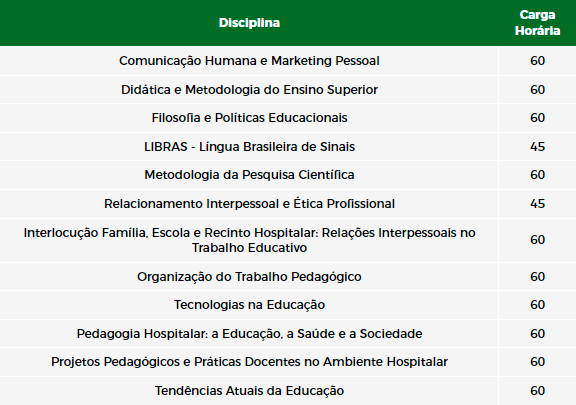This screenshot has width=576, height=405.
Task: Select Tendências Atuais da Educação
Action: (x=249, y=391)
